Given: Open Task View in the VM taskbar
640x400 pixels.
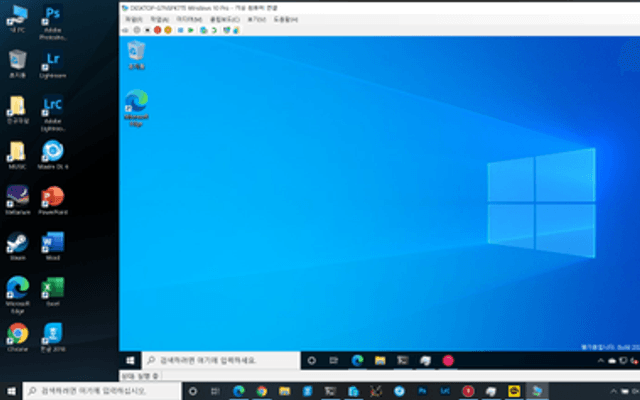Looking at the screenshot, I should [x=334, y=360].
